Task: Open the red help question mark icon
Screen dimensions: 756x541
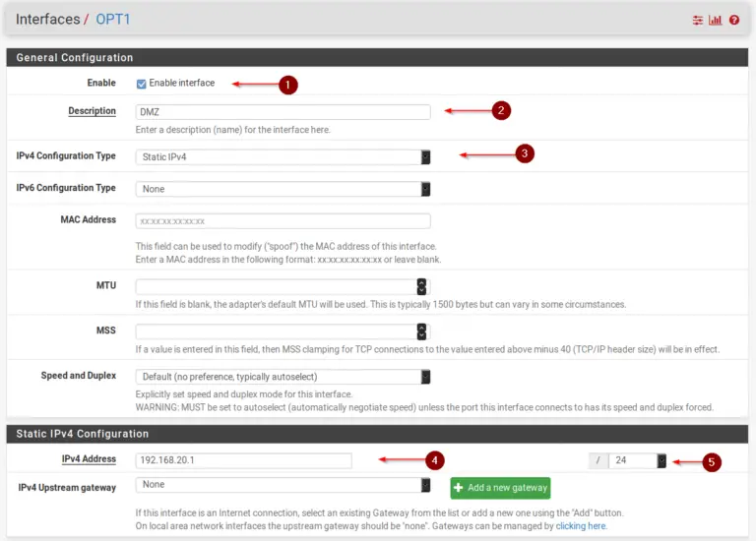Action: point(733,20)
